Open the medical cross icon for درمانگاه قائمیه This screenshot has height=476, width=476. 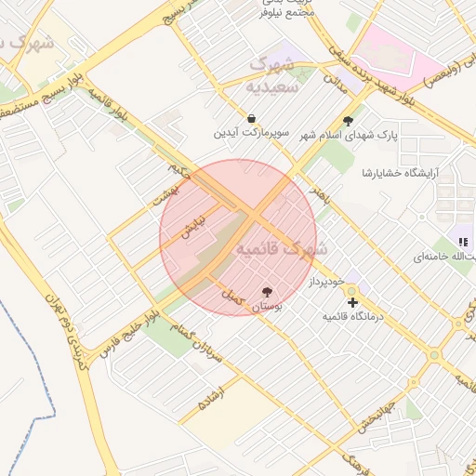(352, 302)
